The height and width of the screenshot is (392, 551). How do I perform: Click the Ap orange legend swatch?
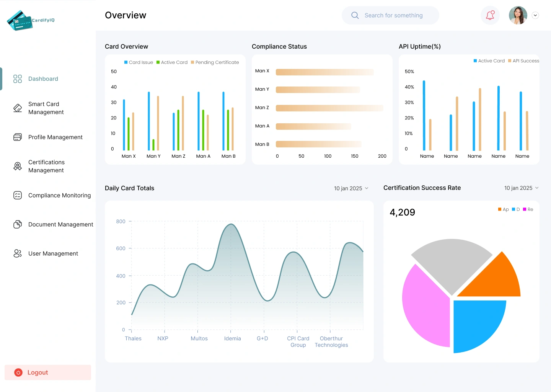pyautogui.click(x=500, y=209)
